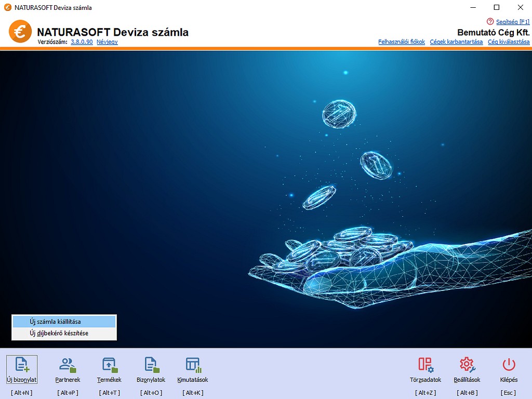Click the red help question mark icon

tap(489, 22)
